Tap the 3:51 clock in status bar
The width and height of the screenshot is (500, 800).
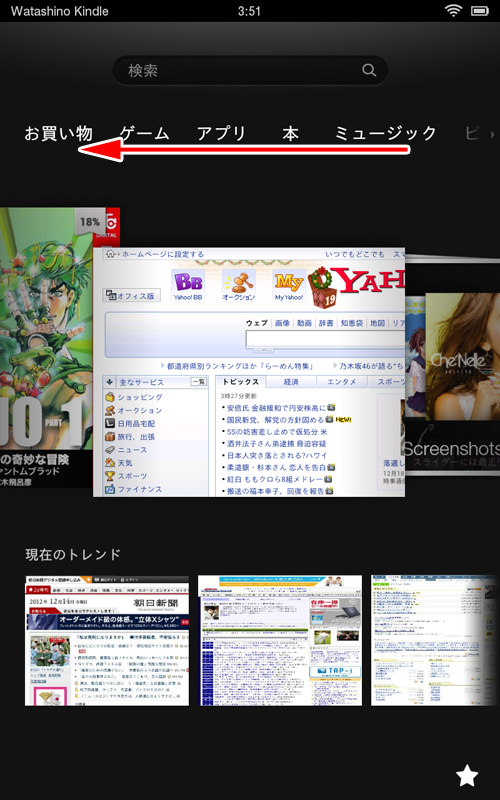click(x=249, y=11)
